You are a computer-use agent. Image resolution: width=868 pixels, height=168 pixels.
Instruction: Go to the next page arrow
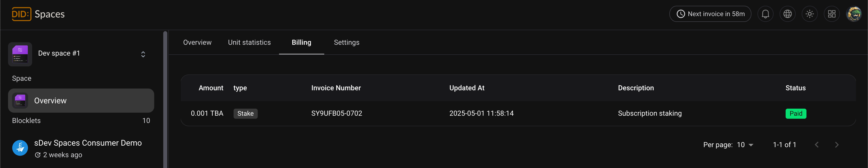coord(837,145)
